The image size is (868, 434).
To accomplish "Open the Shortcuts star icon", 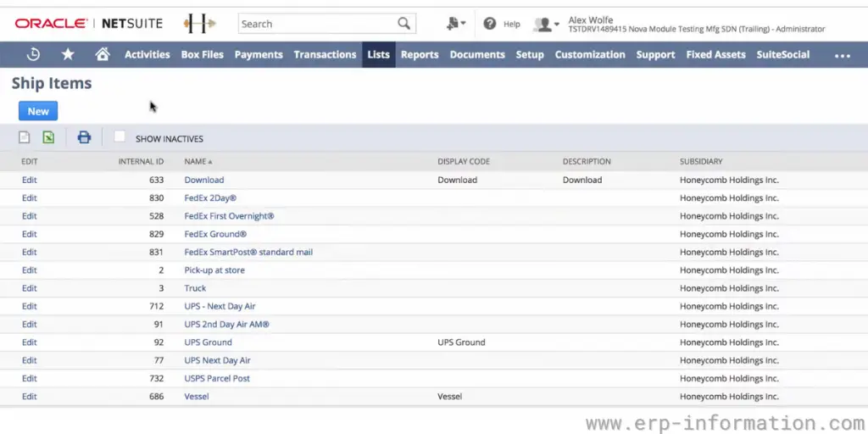I will click(68, 54).
